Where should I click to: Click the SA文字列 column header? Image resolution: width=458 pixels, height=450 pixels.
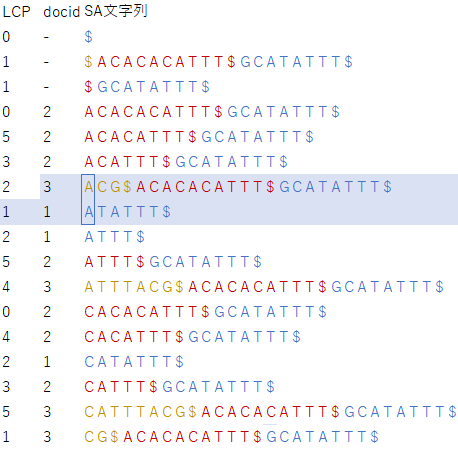pyautogui.click(x=116, y=11)
